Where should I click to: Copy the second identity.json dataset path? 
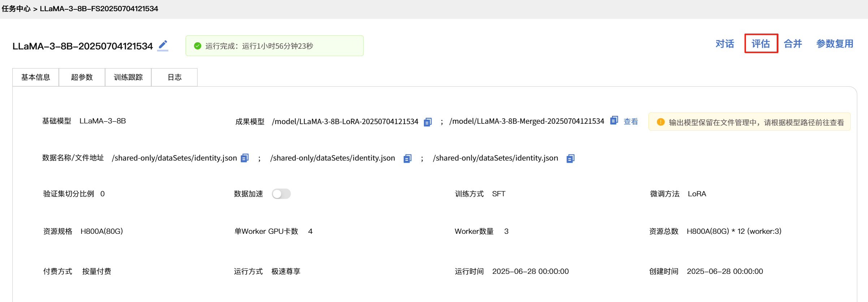(407, 158)
